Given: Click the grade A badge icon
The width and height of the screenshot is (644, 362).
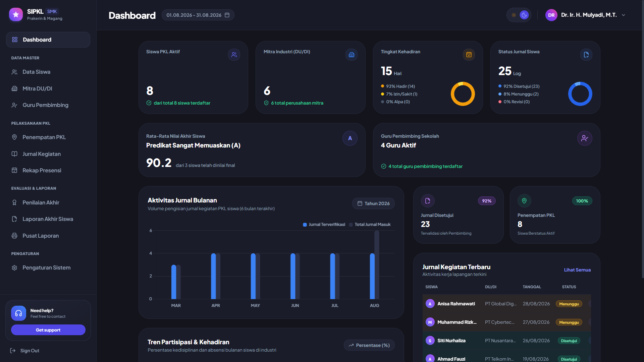Looking at the screenshot, I should [x=350, y=138].
